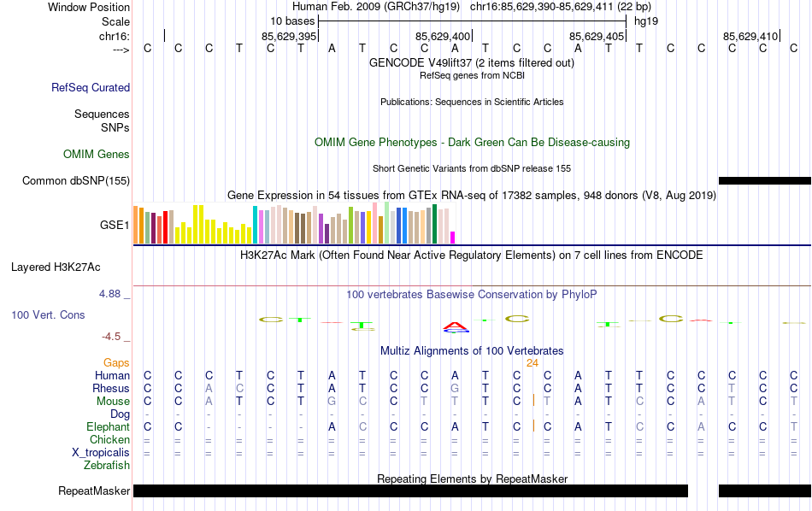
Task: Click the G base in Rhesus row
Action: [455, 388]
